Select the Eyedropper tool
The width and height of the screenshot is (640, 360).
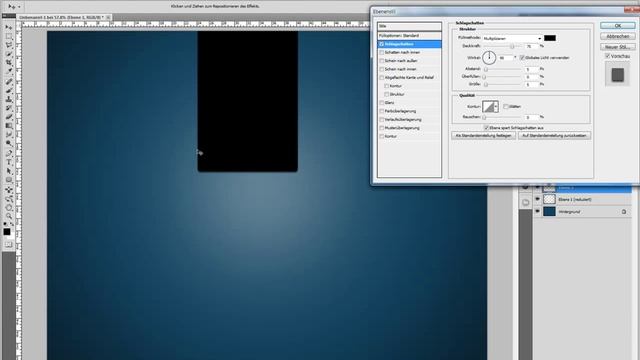(x=9, y=71)
